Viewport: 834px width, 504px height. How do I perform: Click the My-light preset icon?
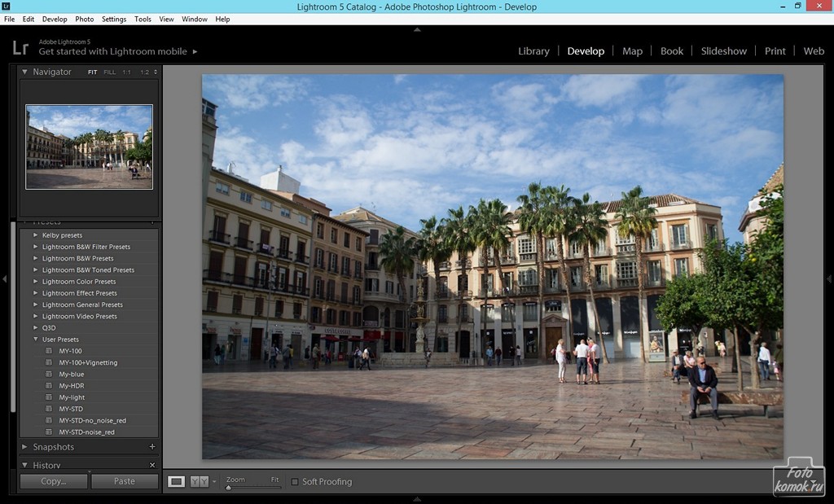pyautogui.click(x=49, y=397)
